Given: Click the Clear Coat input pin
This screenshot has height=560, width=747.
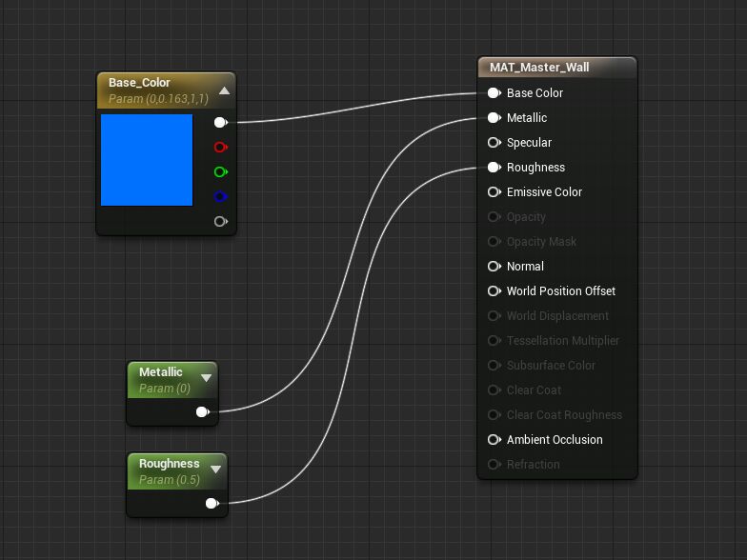Looking at the screenshot, I should pos(494,390).
